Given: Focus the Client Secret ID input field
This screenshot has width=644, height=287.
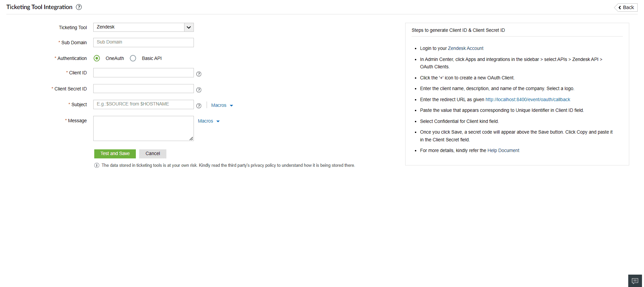Looking at the screenshot, I should coord(144,89).
